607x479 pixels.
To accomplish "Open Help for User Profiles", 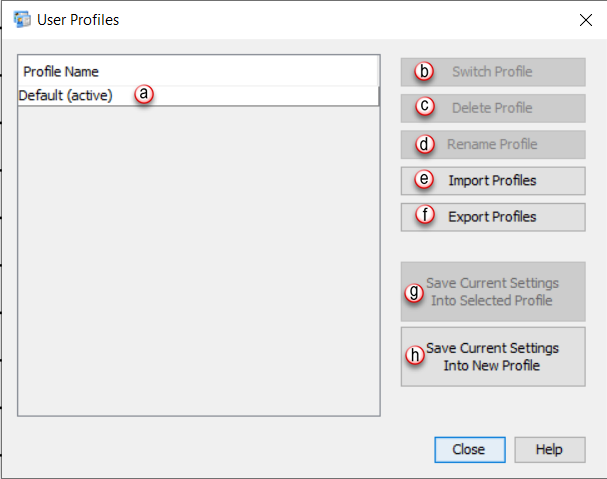I will [549, 449].
